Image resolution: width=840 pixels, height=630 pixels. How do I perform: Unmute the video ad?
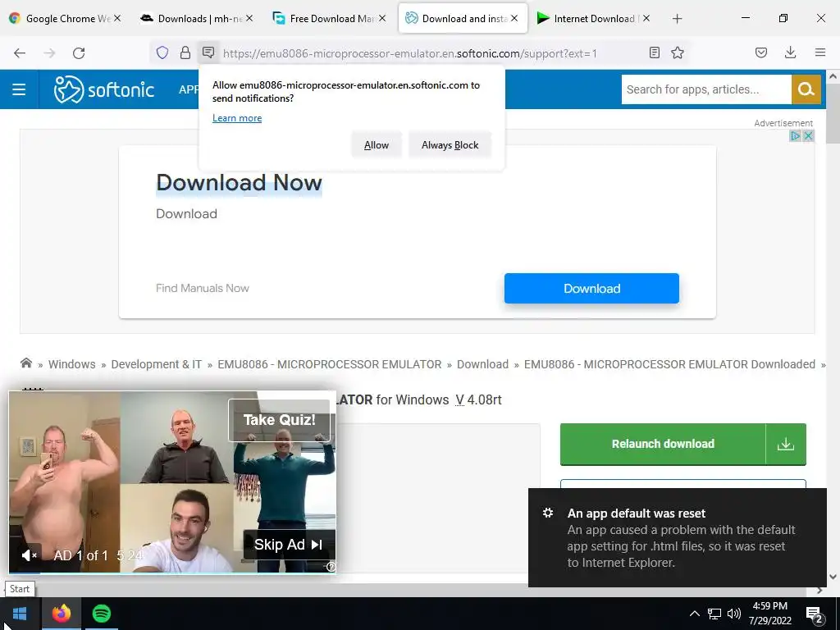point(29,555)
